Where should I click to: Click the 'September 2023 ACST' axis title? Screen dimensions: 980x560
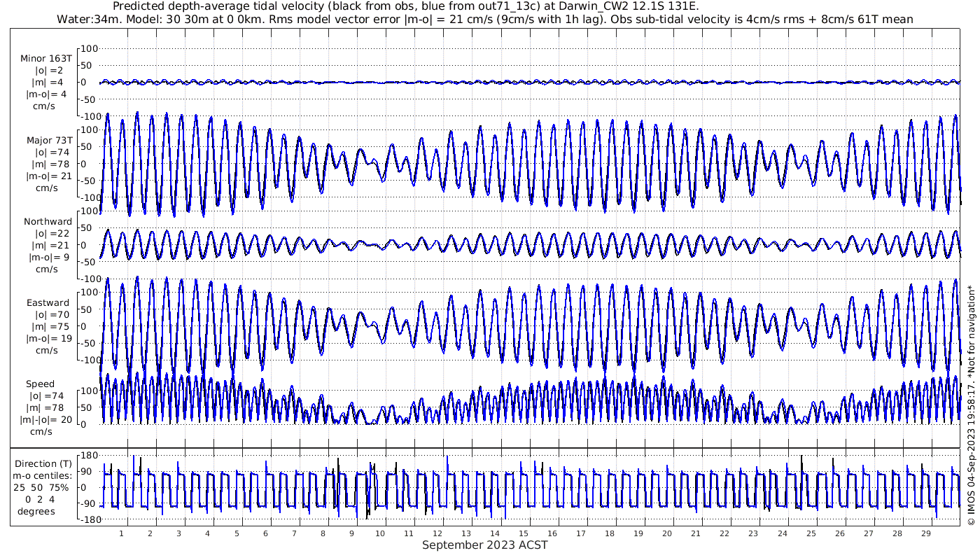(x=485, y=545)
